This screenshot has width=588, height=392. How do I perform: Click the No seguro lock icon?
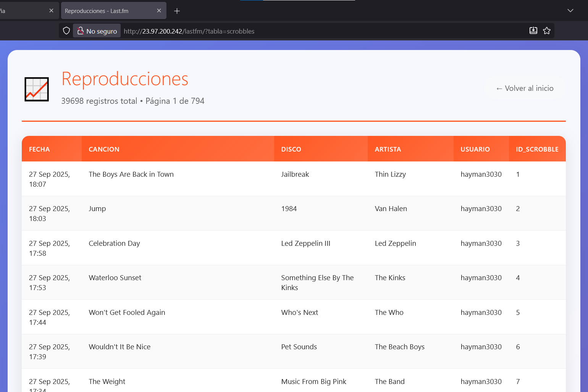point(80,31)
